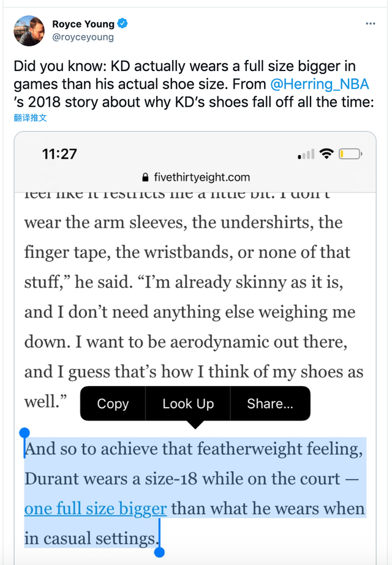Viewport: 392px width, 565px height.
Task: Choose Look Up in the popup menu
Action: tap(188, 403)
